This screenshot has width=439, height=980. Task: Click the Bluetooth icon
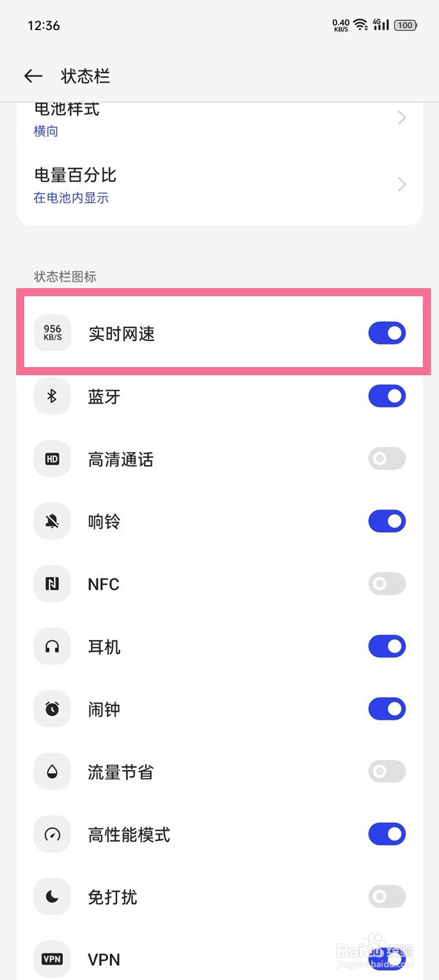pos(52,396)
